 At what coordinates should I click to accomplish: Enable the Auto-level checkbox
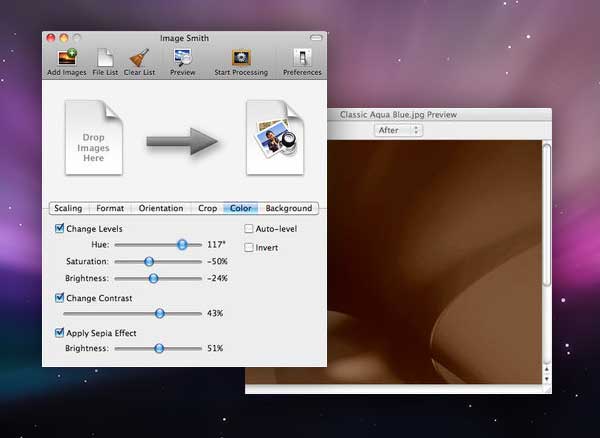pos(249,228)
